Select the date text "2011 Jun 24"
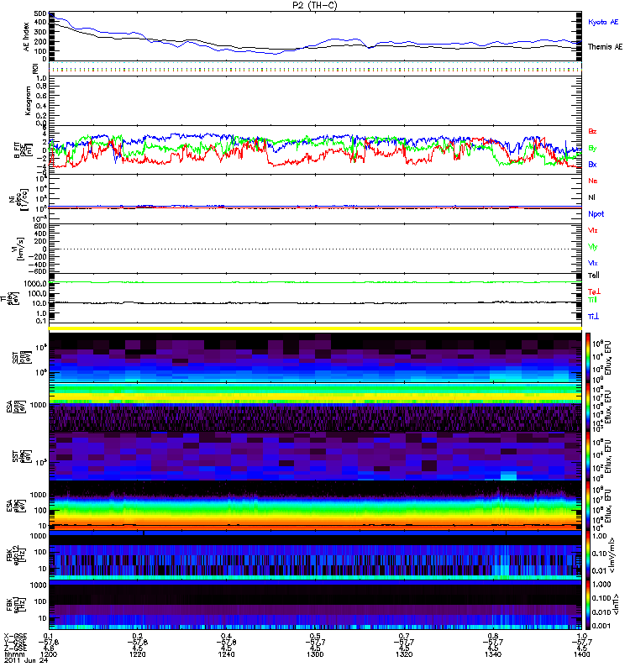 [x=26, y=660]
